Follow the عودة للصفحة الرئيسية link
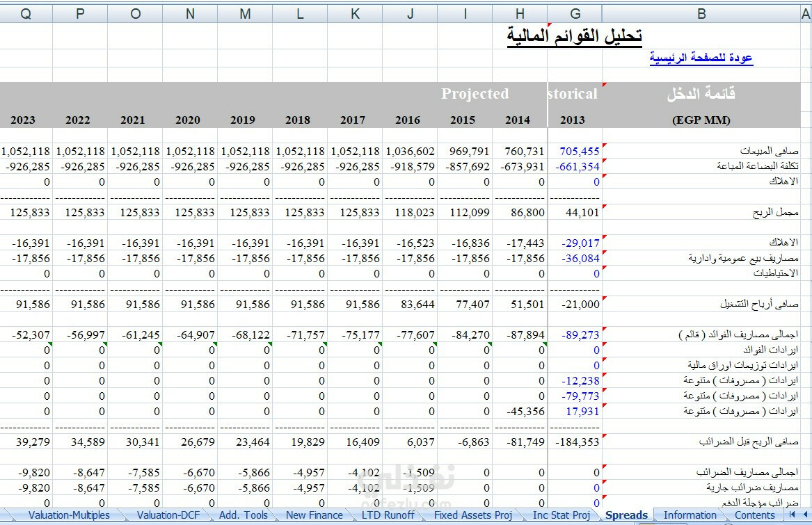 tap(701, 58)
